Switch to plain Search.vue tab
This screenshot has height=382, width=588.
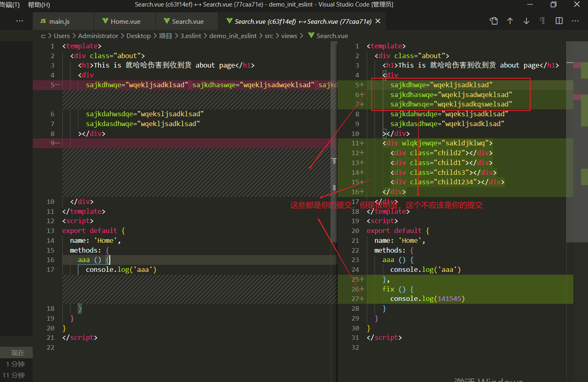tap(188, 21)
